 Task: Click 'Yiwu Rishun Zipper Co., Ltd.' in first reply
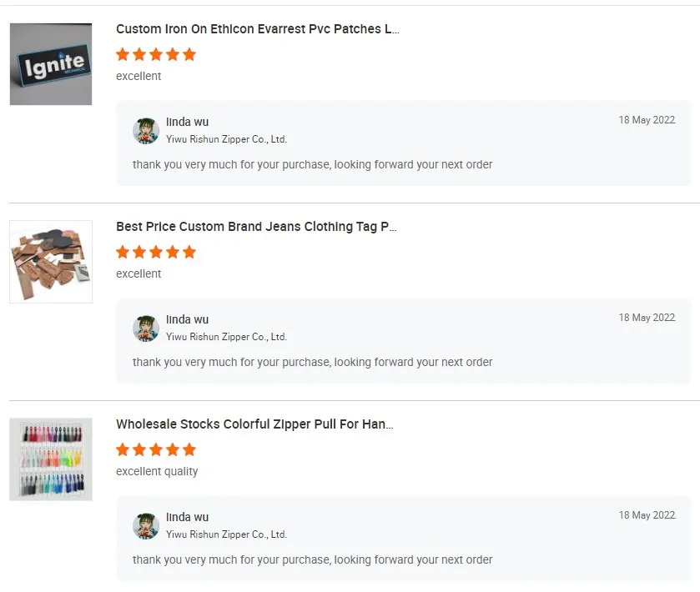(x=226, y=139)
